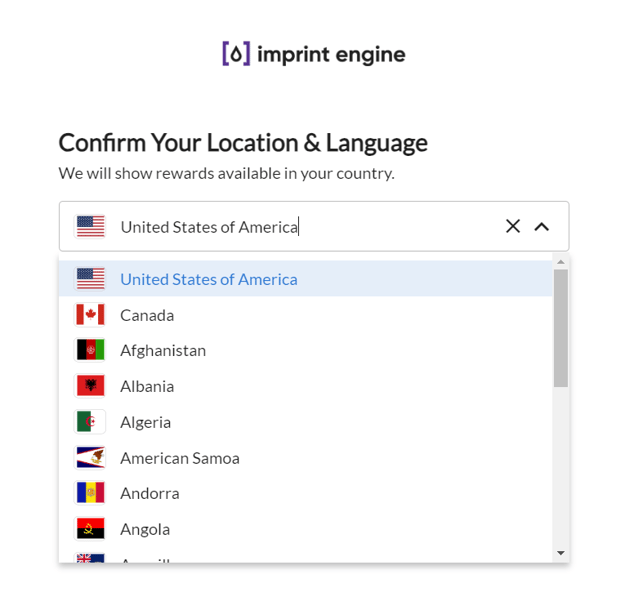Choose Angola from the country options
625x592 pixels.
click(x=305, y=529)
